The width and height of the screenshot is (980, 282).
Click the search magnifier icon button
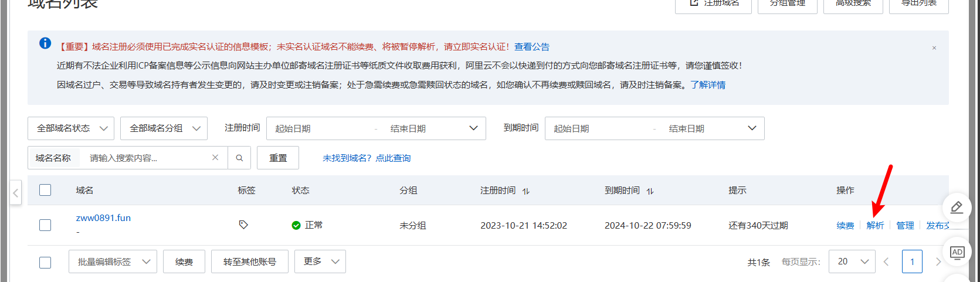click(239, 158)
